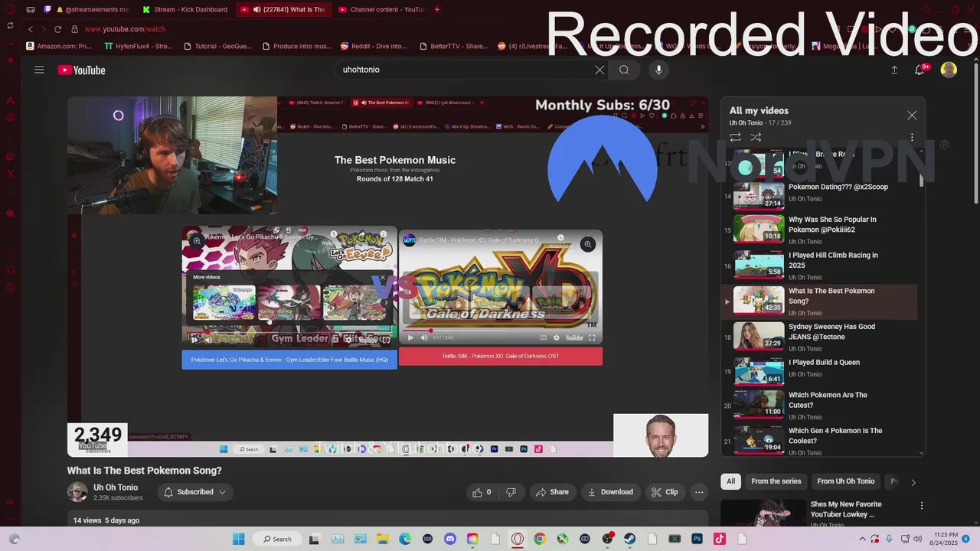This screenshot has height=551, width=980.
Task: Open YouTube notifications bell
Action: (x=920, y=70)
